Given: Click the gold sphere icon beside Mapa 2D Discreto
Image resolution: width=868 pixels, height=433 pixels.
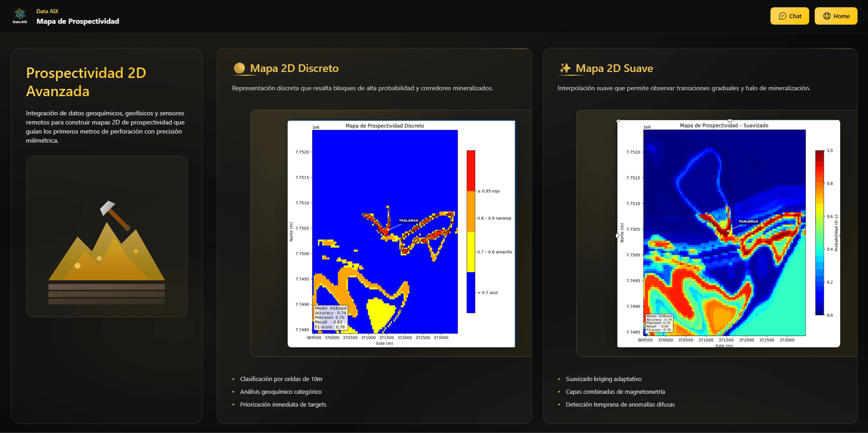Looking at the screenshot, I should pyautogui.click(x=239, y=68).
